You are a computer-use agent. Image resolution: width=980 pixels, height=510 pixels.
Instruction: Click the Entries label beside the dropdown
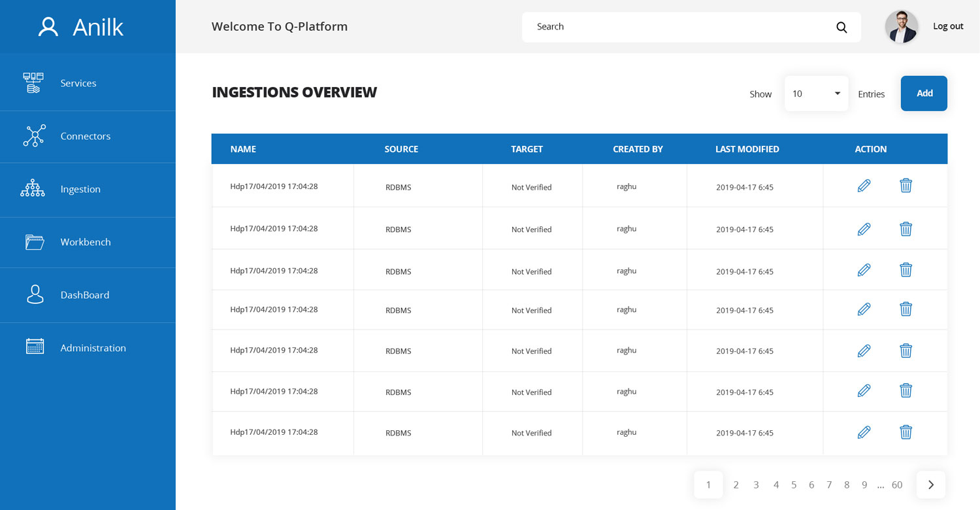(871, 94)
